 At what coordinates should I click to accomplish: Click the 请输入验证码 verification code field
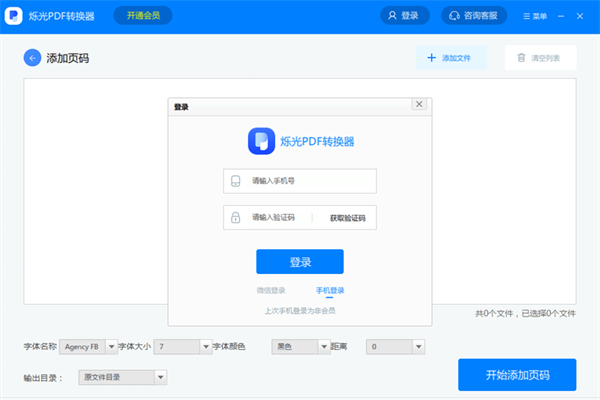270,217
